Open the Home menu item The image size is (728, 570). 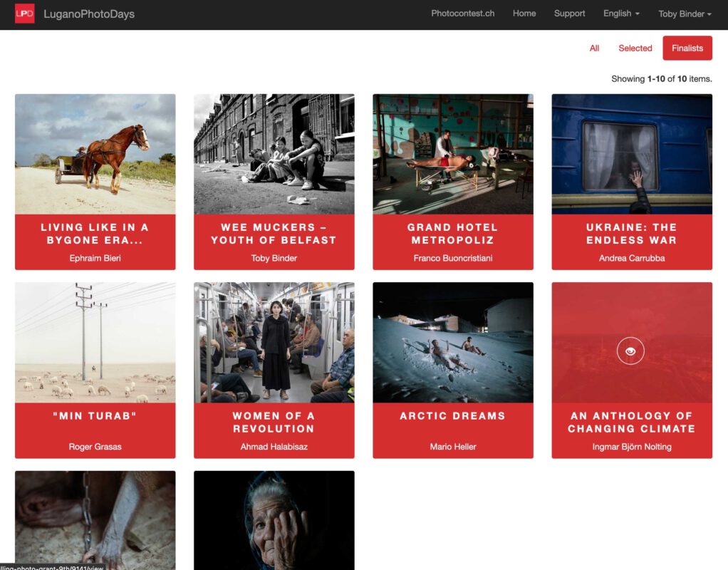[524, 14]
